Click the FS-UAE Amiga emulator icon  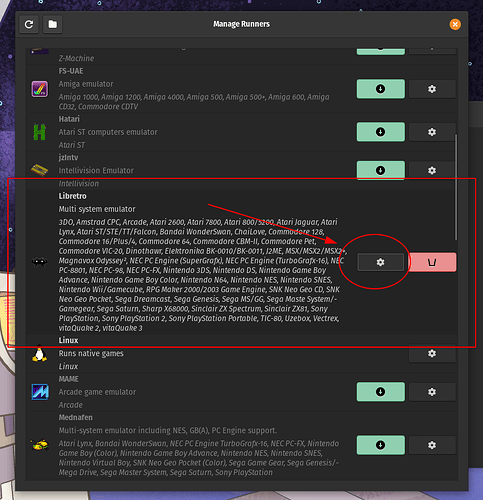(40, 89)
